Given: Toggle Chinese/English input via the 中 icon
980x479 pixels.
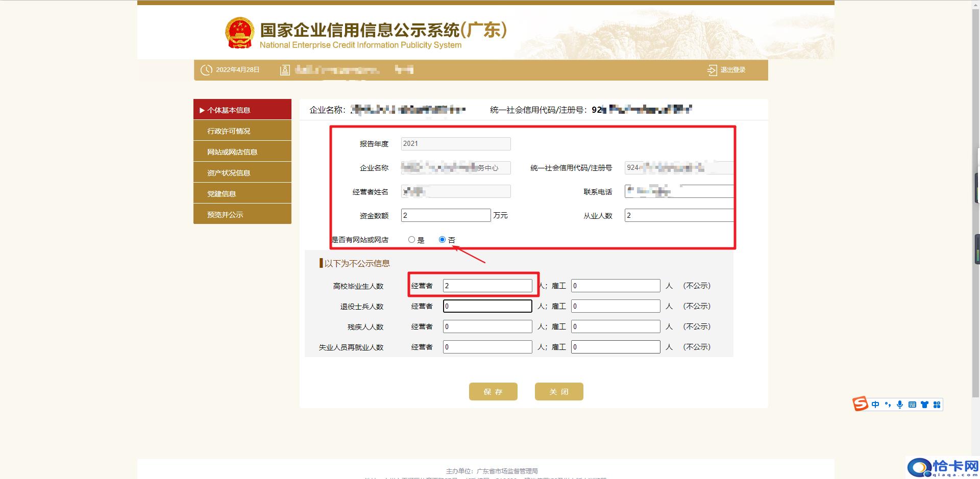Looking at the screenshot, I should click(x=875, y=405).
